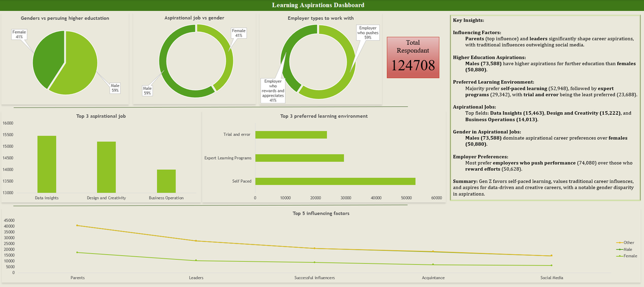Viewport: 644px width, 287px height.
Task: Click the 'Gender in Aspirational Jobs:' heading
Action: [487, 132]
